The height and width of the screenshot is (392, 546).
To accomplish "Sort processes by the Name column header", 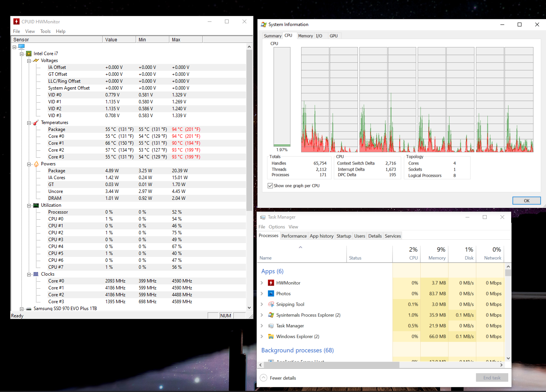I will click(x=302, y=253).
